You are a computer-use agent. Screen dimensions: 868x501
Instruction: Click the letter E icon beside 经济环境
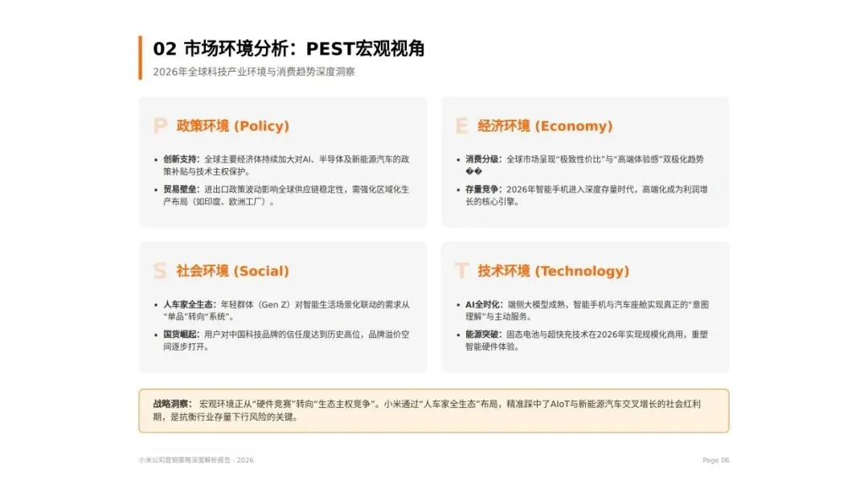click(462, 126)
